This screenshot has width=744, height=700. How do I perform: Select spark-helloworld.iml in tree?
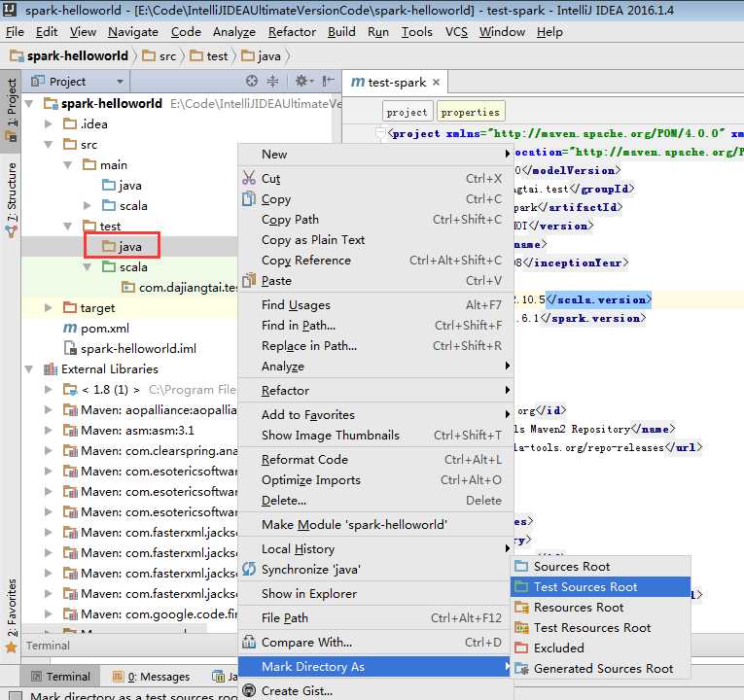click(129, 349)
